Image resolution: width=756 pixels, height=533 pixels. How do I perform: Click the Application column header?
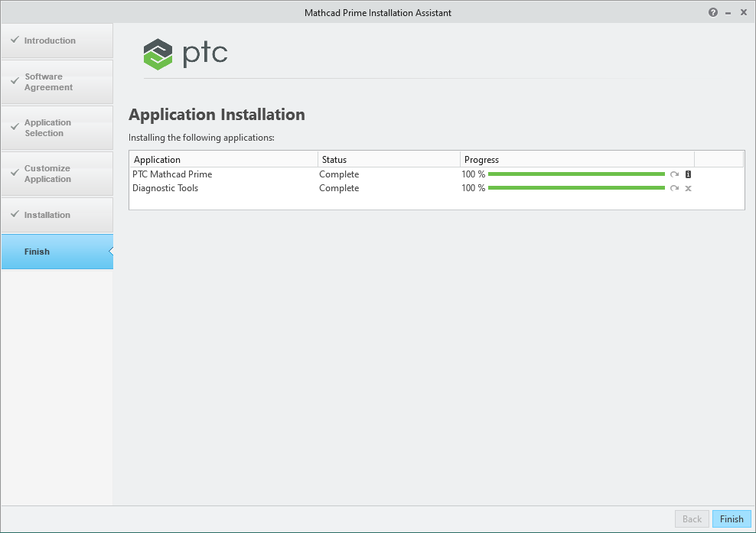(223, 160)
